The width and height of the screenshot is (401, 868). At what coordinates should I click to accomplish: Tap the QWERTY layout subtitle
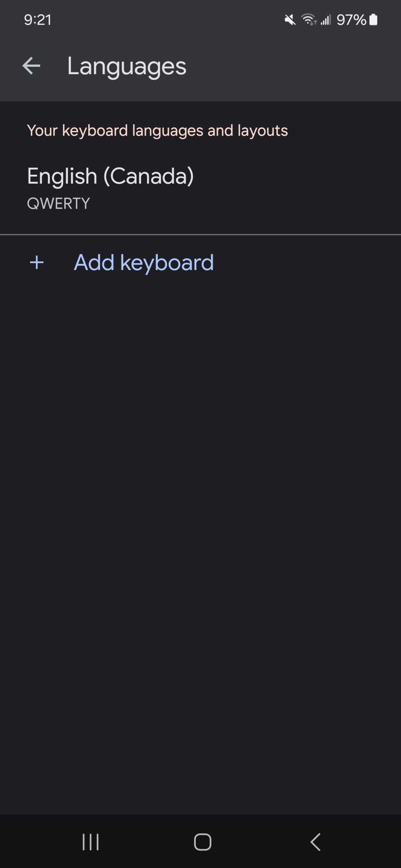(x=58, y=203)
